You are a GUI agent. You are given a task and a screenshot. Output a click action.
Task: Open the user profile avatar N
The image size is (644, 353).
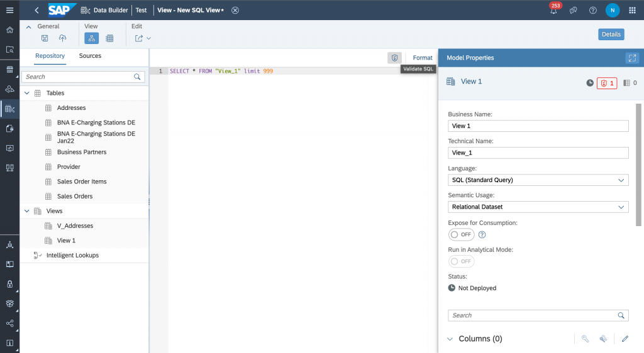coord(613,10)
